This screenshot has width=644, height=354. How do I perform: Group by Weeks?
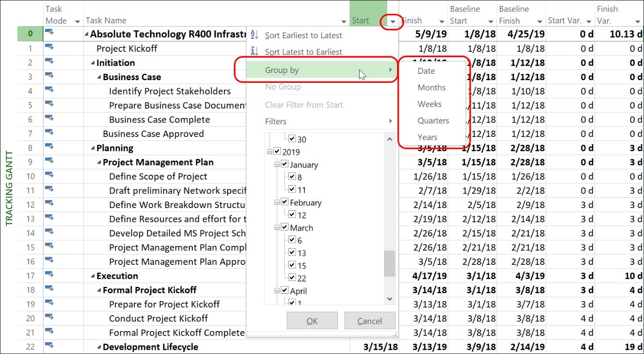429,104
